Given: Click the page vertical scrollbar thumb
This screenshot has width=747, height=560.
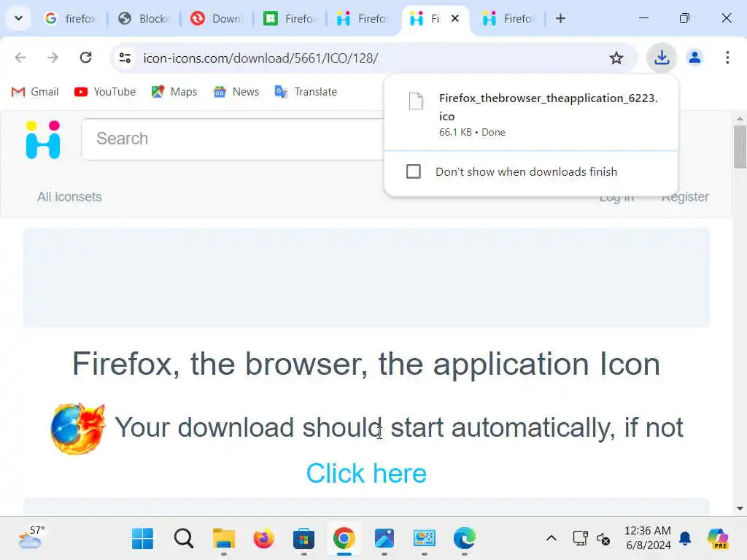Looking at the screenshot, I should coord(740,147).
